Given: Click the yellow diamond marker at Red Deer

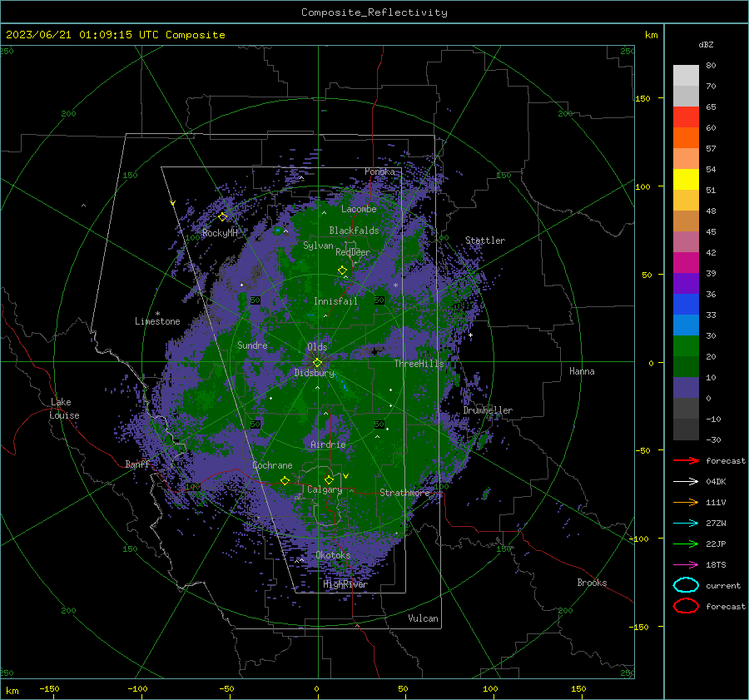Looking at the screenshot, I should 342,271.
